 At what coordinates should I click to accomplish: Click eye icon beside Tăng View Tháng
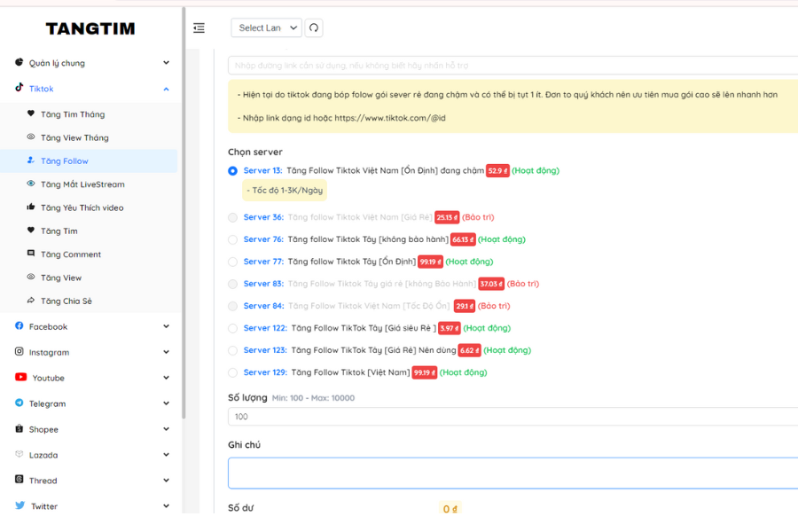(x=31, y=137)
